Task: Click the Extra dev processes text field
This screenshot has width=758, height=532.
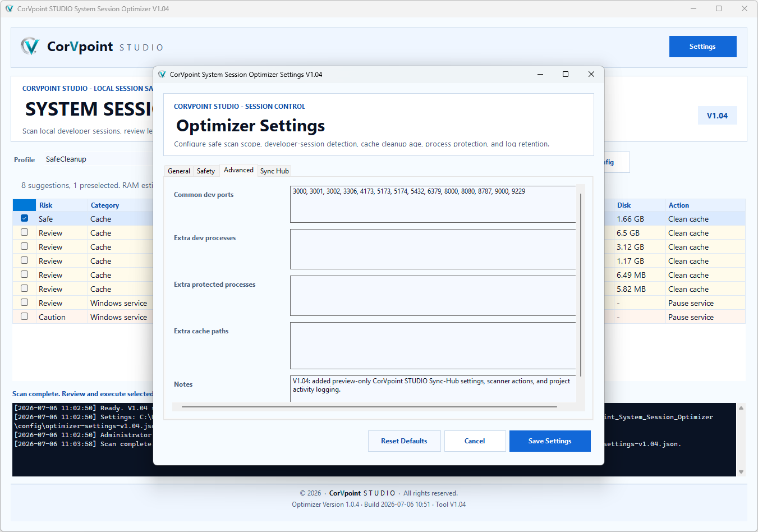Action: click(x=433, y=249)
